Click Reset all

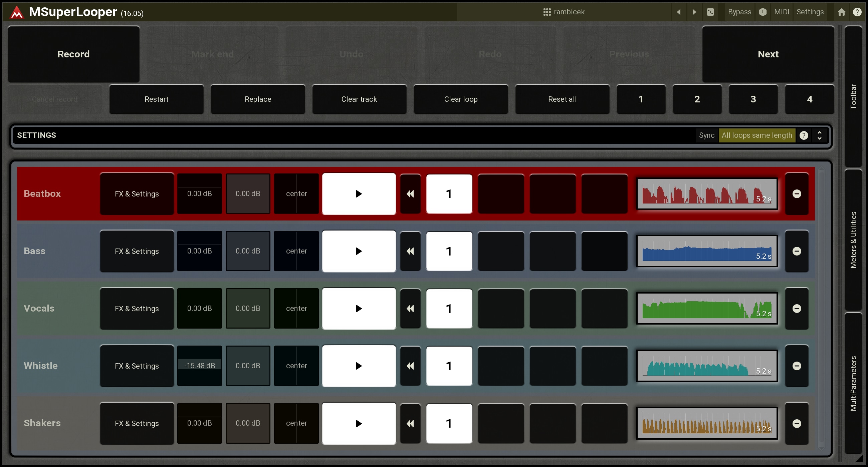pyautogui.click(x=562, y=99)
